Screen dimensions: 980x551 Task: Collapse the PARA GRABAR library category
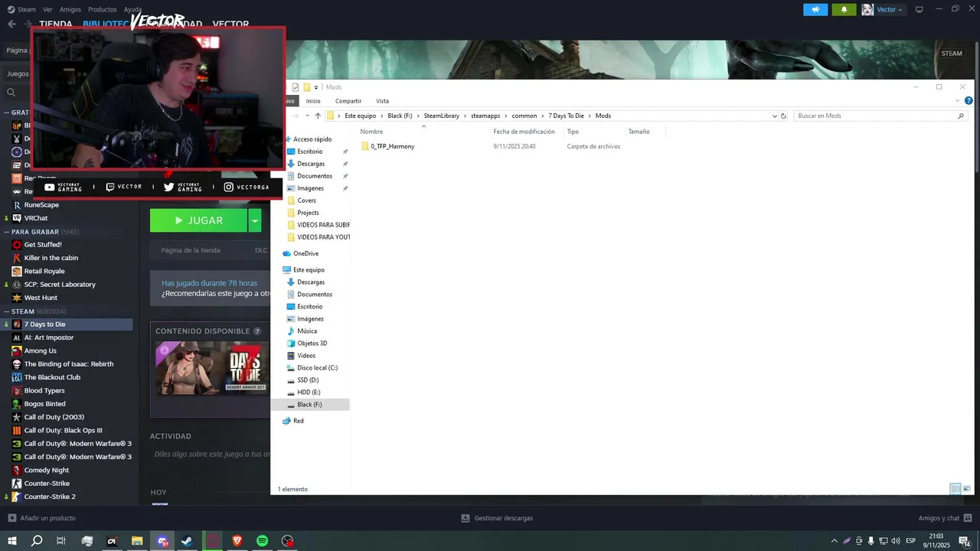pos(6,232)
